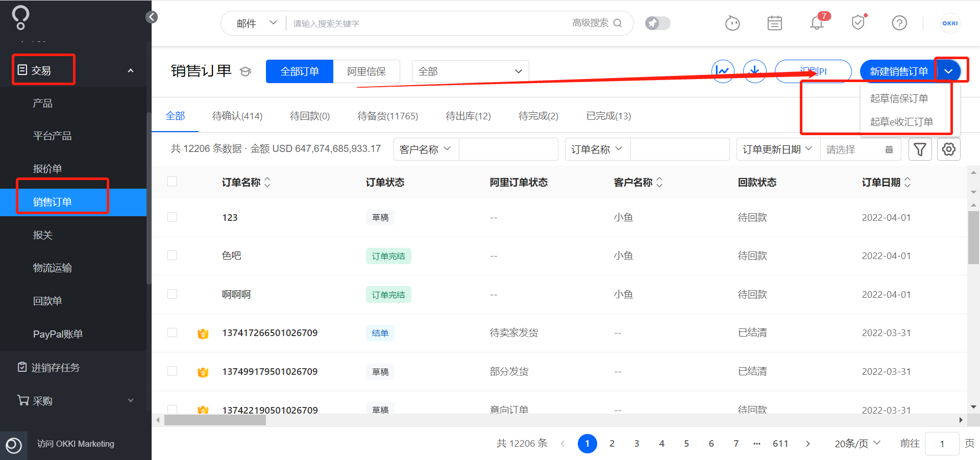Click the download export icon button
This screenshot has height=460, width=980.
pos(755,71)
